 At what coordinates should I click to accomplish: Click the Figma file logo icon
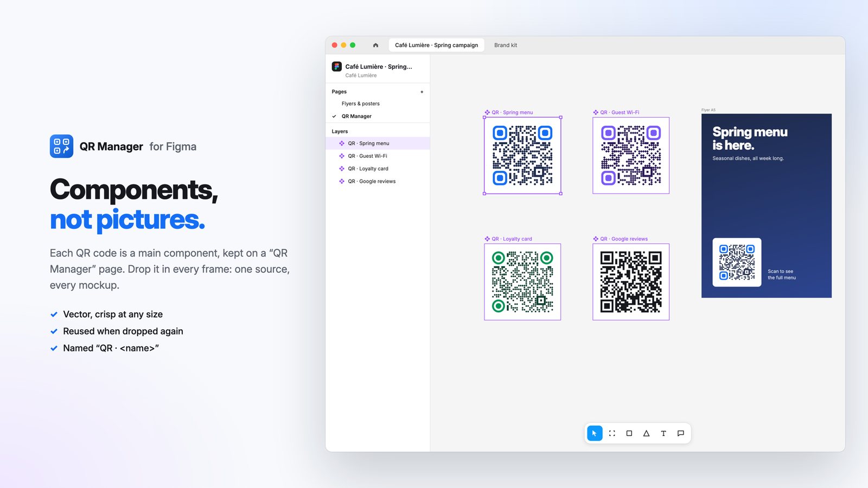[337, 67]
